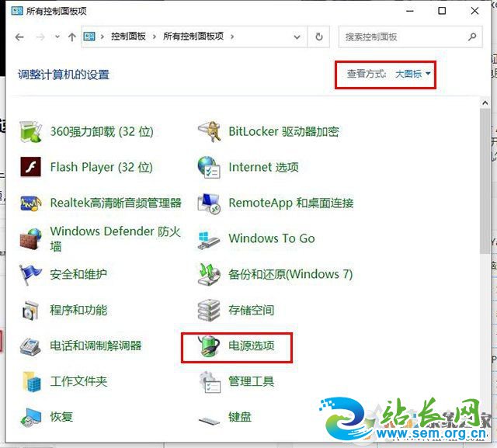Viewport: 497px width, 448px height.
Task: Open 备份和还原(Windows 7) link
Action: coord(290,274)
